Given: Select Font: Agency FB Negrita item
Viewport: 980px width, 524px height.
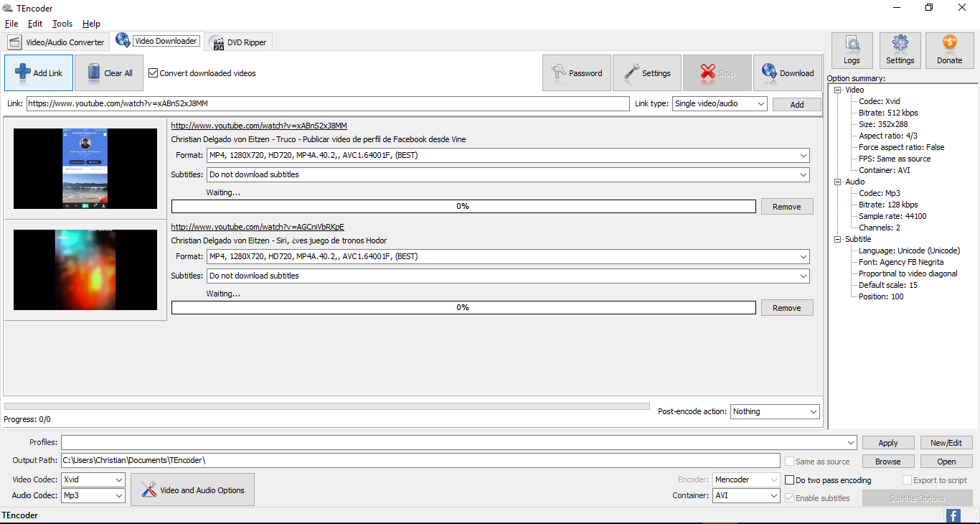Looking at the screenshot, I should 901,262.
